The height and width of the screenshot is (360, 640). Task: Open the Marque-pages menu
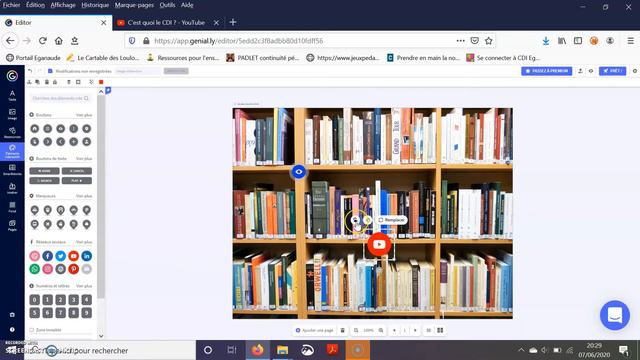(x=134, y=5)
